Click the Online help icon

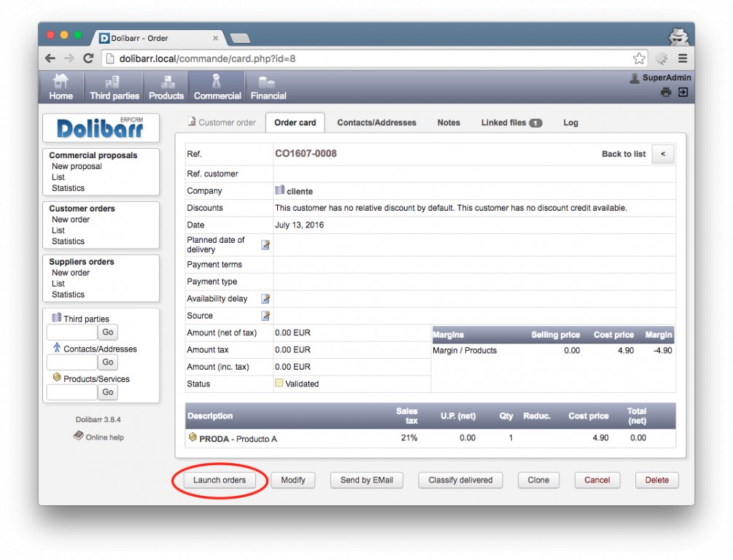coord(78,435)
